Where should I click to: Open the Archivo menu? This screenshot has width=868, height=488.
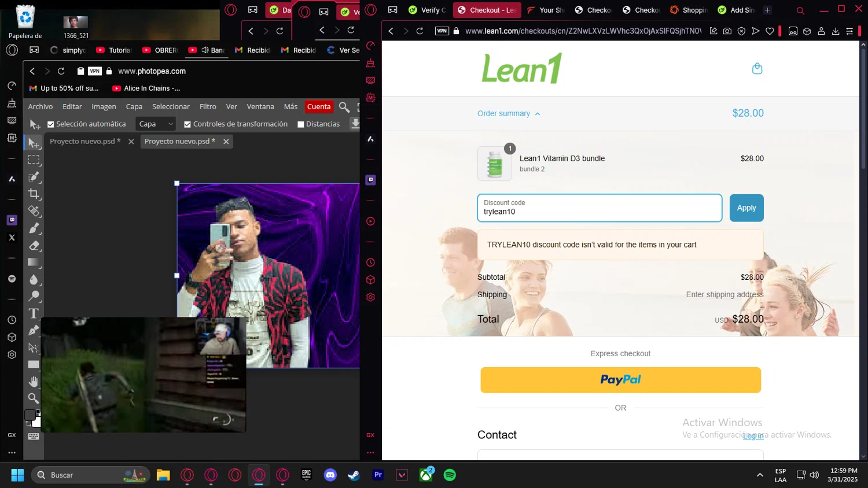pyautogui.click(x=41, y=106)
